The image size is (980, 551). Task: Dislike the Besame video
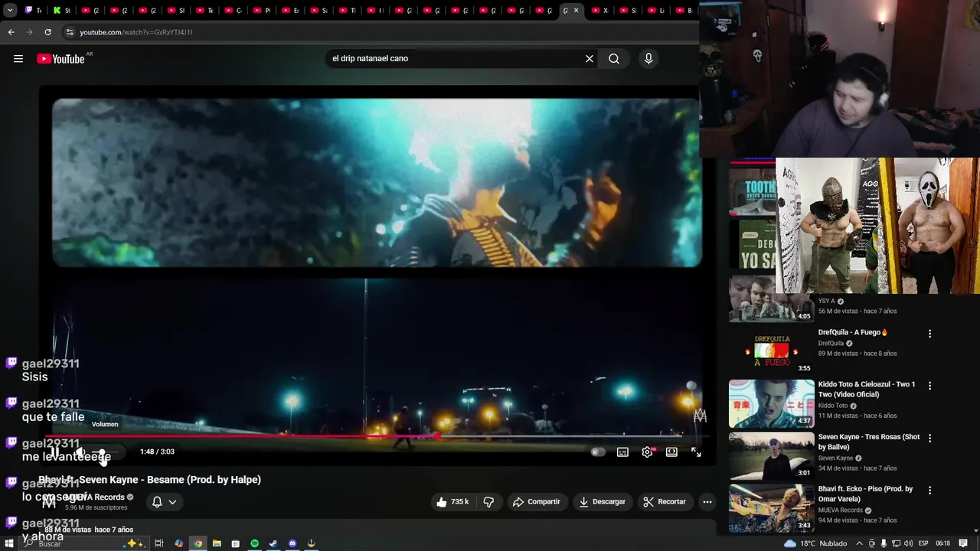488,502
